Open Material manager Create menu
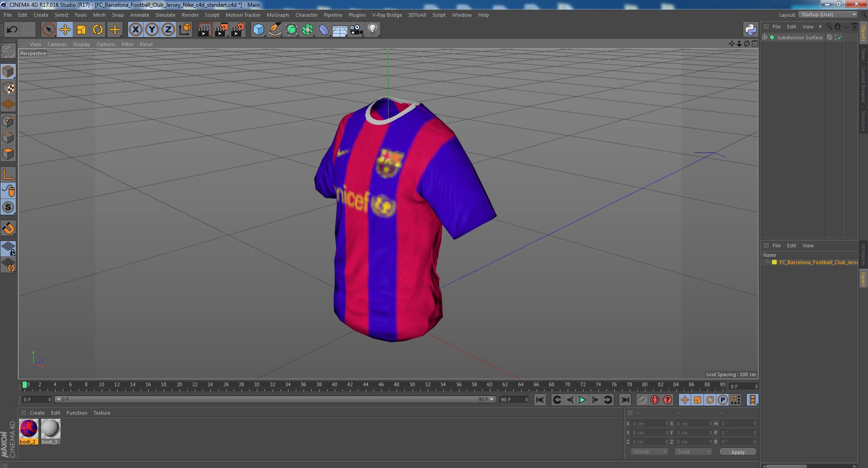Image resolution: width=868 pixels, height=468 pixels. (37, 413)
